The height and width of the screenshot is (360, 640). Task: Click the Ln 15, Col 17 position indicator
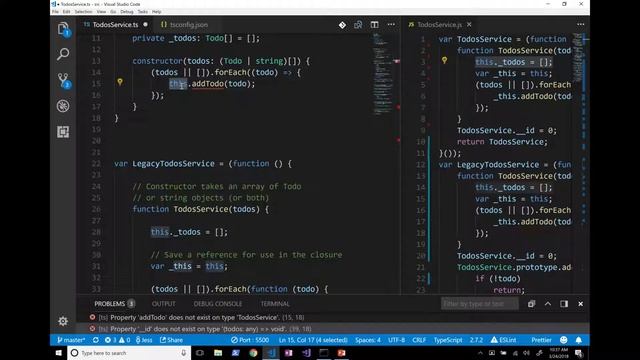[313, 340]
